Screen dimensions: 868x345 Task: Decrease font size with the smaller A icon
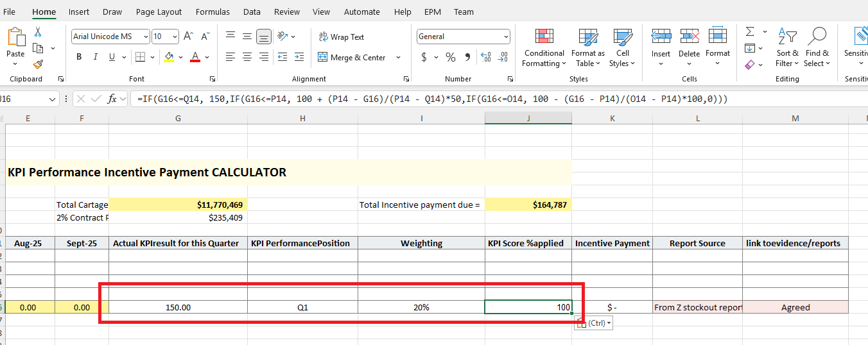[x=205, y=37]
